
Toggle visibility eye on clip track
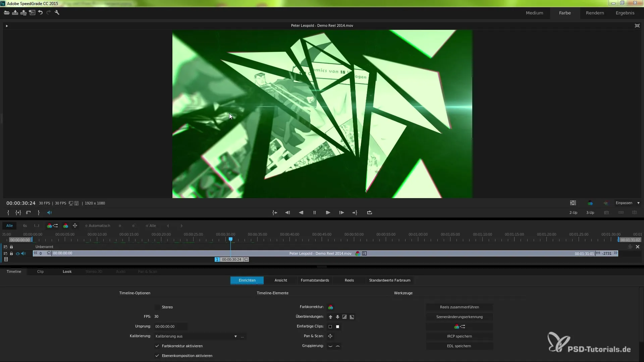coord(17,254)
